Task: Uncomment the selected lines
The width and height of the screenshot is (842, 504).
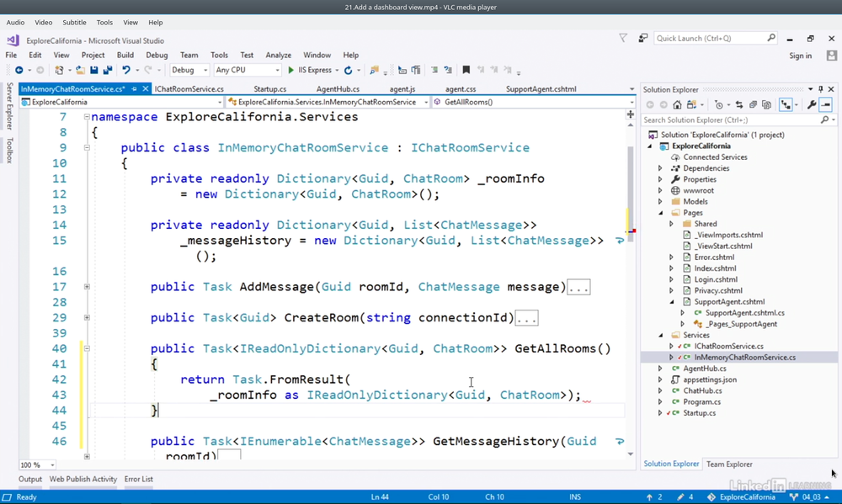Action: (x=449, y=70)
